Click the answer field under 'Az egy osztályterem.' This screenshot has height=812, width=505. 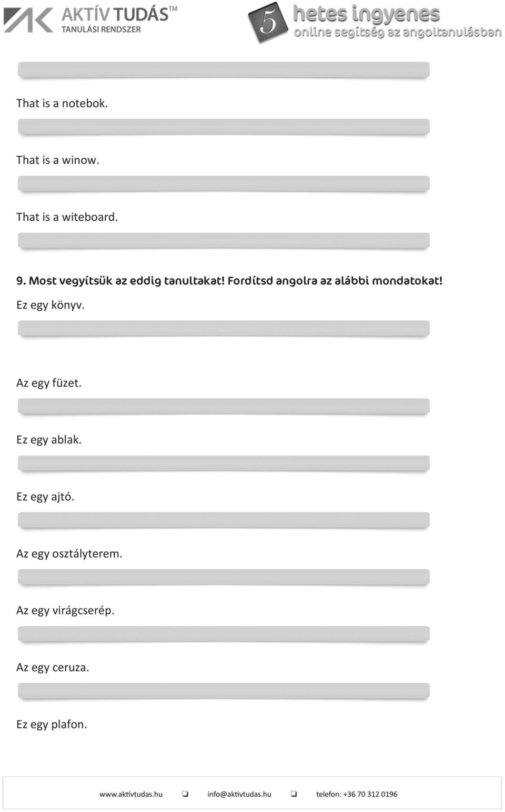tap(224, 578)
